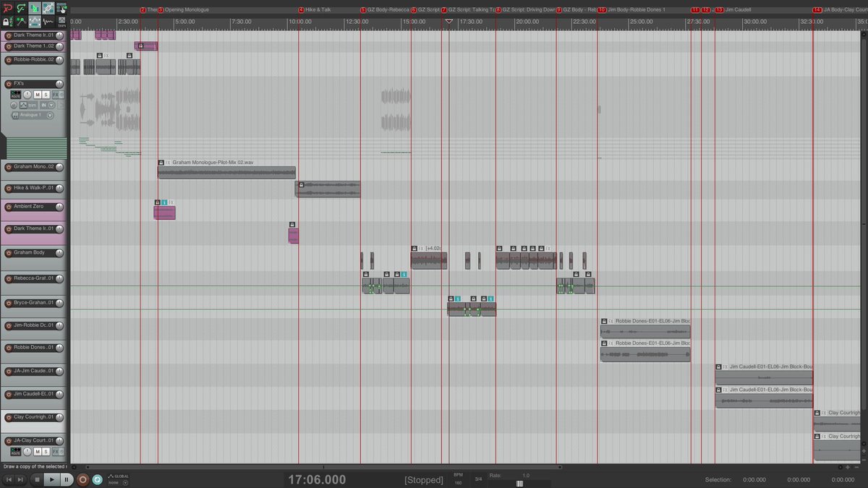
Task: Open routing for JA-Clay Court track
Action: 15,452
